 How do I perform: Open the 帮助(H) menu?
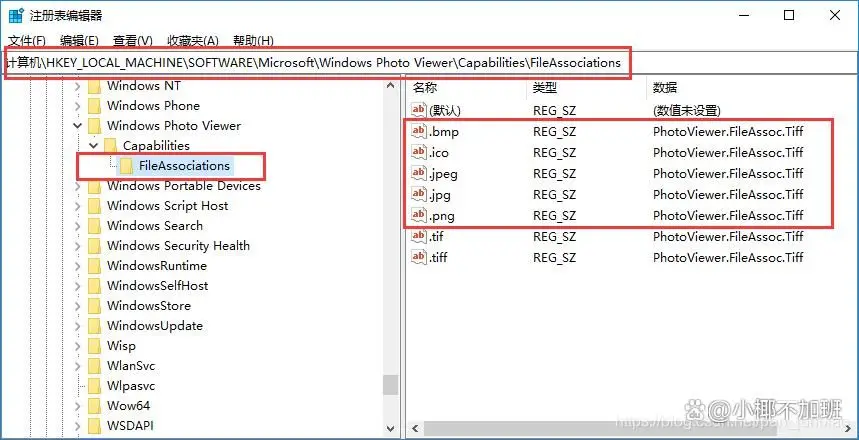253,41
